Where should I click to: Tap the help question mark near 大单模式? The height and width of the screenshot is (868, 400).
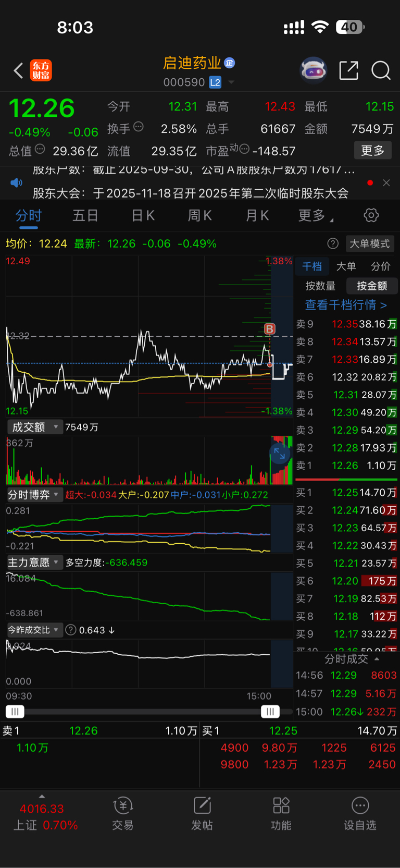click(333, 243)
